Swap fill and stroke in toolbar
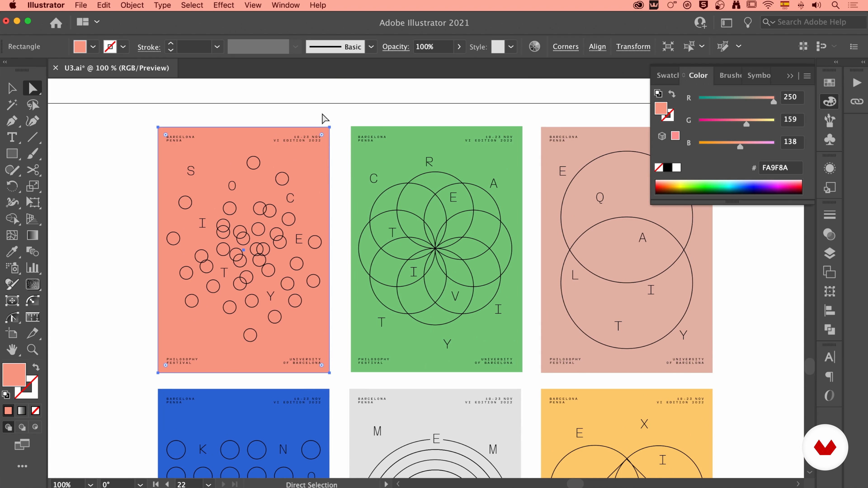Viewport: 868px width, 488px height. pyautogui.click(x=36, y=367)
